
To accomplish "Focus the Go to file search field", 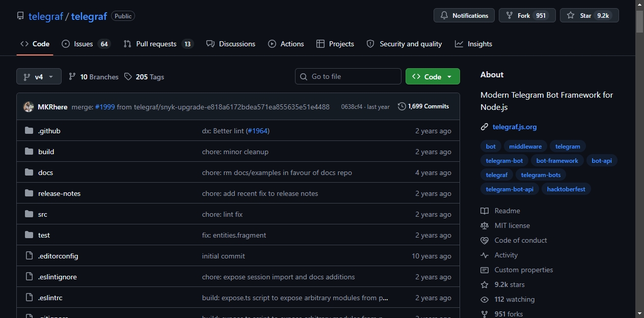I will 348,76.
